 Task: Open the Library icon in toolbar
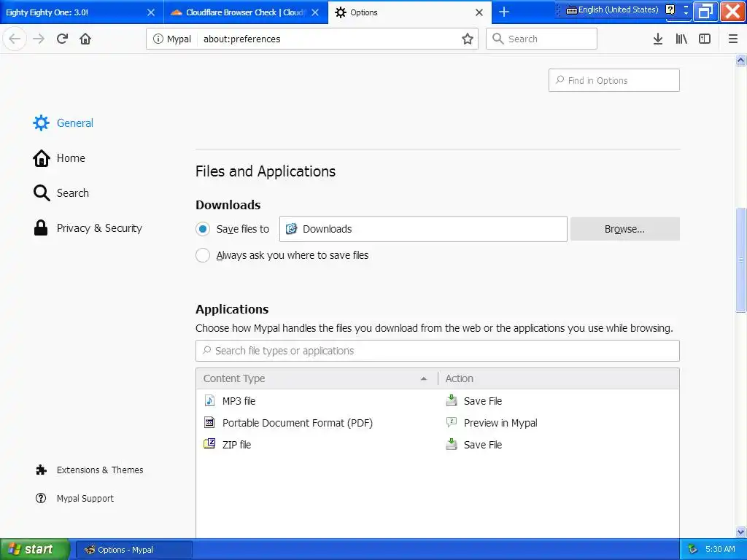[681, 39]
